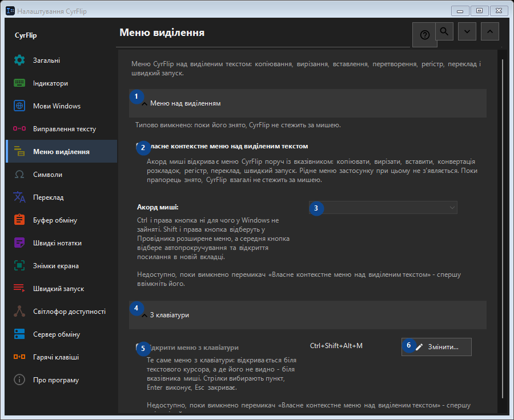Select the Символи omega icon
514x420 pixels.
click(x=19, y=175)
